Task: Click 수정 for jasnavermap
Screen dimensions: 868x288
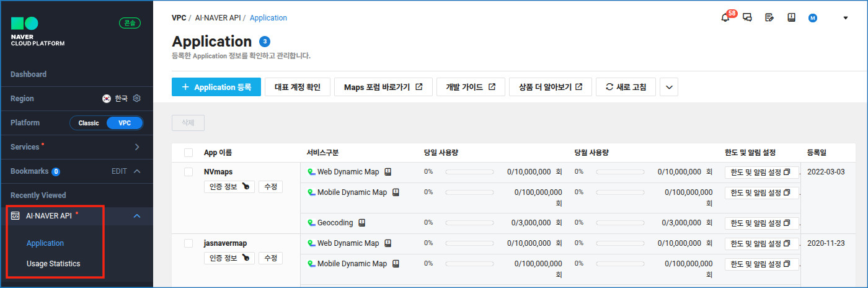Action: [x=270, y=258]
